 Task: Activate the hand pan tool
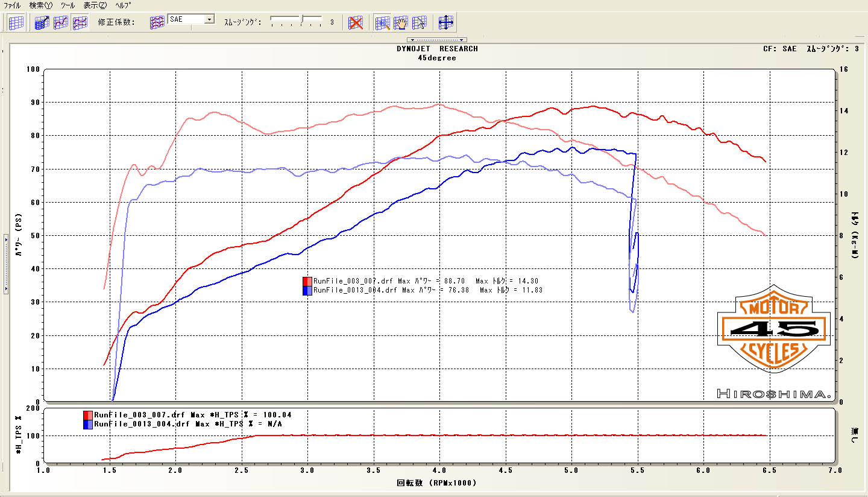pyautogui.click(x=400, y=23)
